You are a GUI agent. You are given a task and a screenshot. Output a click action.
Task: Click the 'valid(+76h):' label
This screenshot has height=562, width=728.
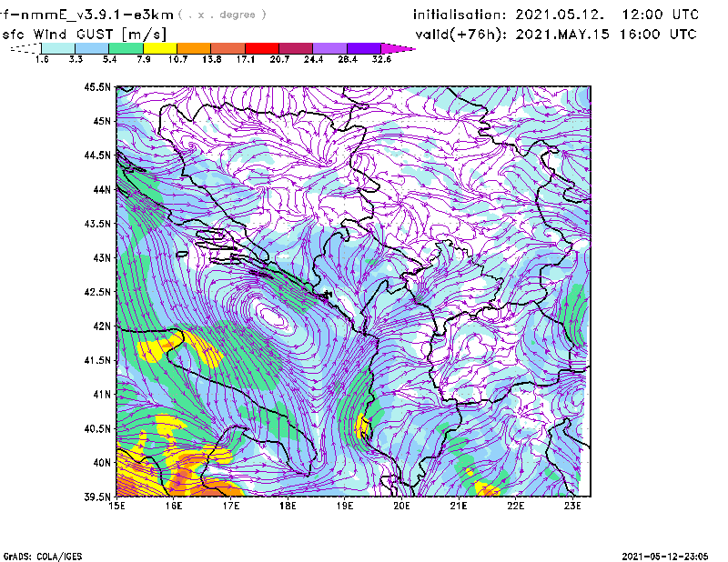[461, 35]
